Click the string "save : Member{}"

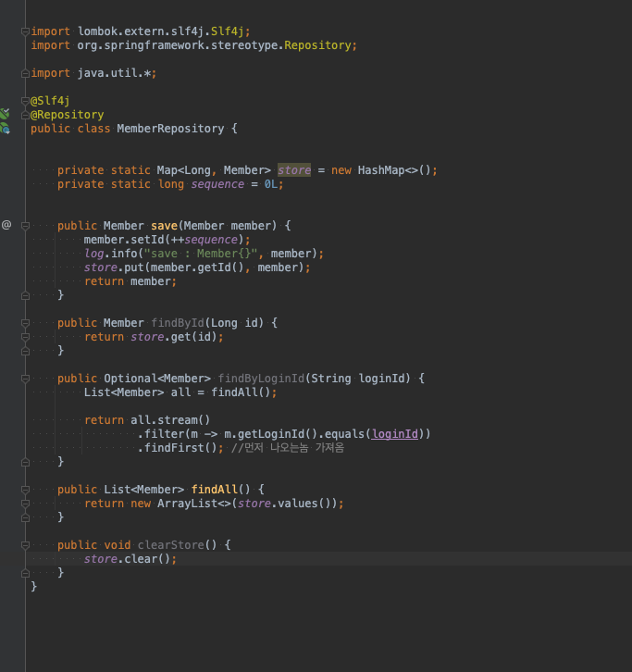(x=201, y=254)
